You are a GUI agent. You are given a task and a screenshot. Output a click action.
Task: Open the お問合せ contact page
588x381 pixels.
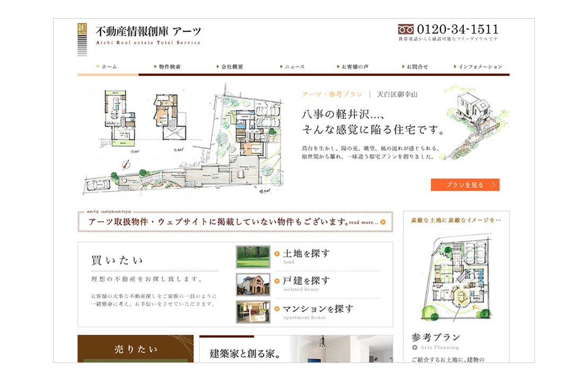tap(416, 67)
